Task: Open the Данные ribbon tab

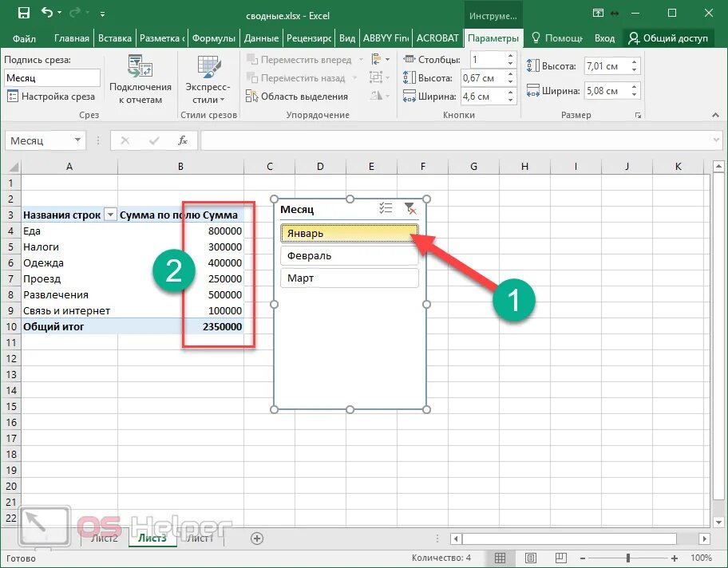Action: point(261,38)
